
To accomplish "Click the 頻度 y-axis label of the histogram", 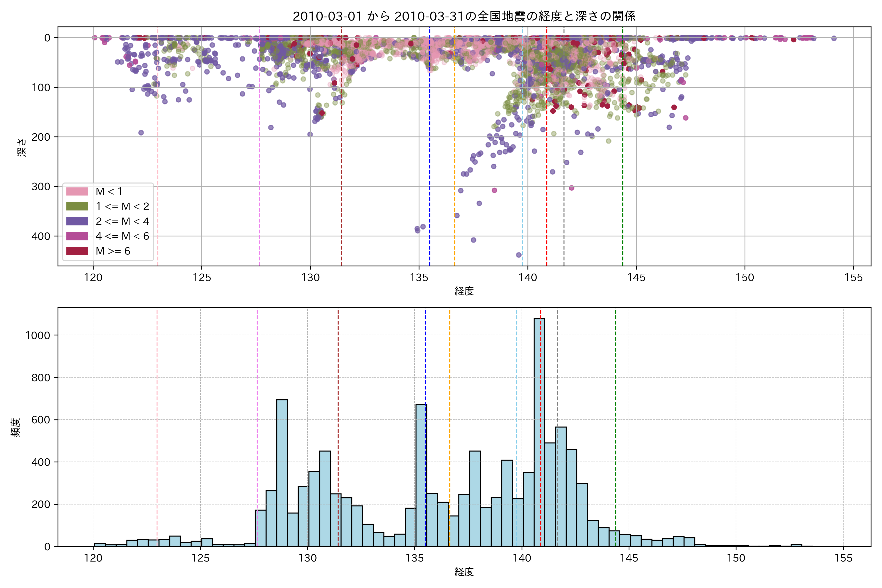I will click(16, 428).
